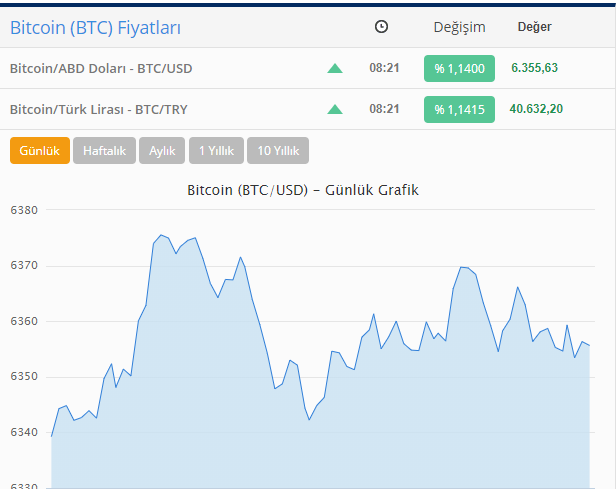The width and height of the screenshot is (616, 489).
Task: Open the Bitcoin (BTC) Fiyatları heading link
Action: 95,28
